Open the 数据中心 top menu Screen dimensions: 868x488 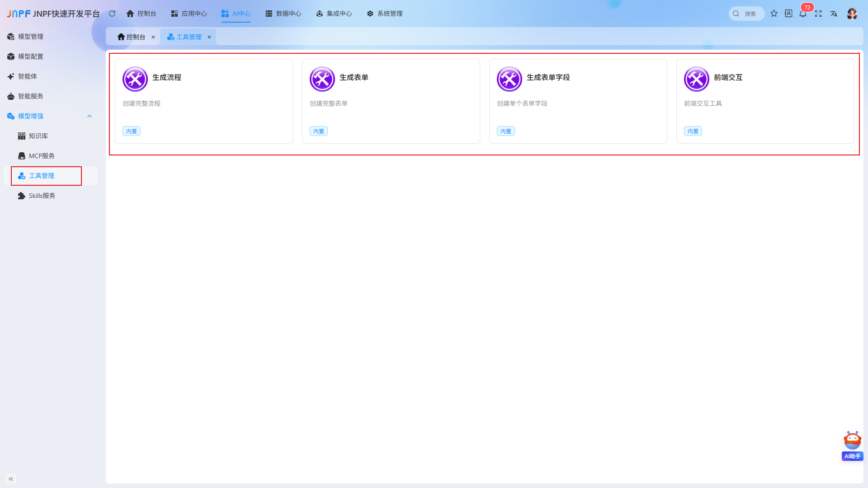[x=283, y=14]
